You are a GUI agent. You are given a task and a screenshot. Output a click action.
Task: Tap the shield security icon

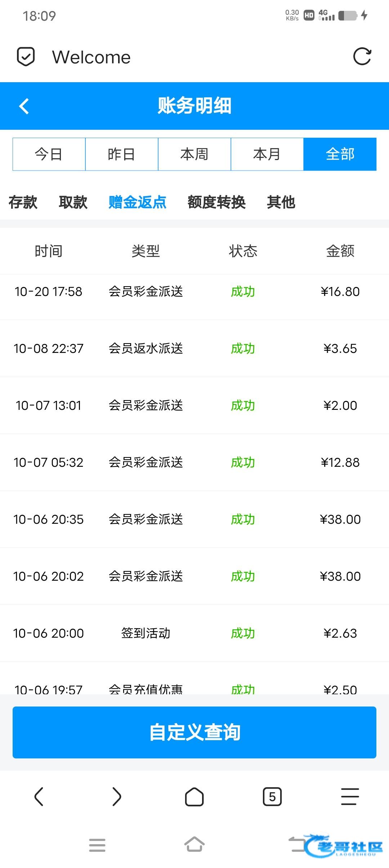click(x=26, y=57)
